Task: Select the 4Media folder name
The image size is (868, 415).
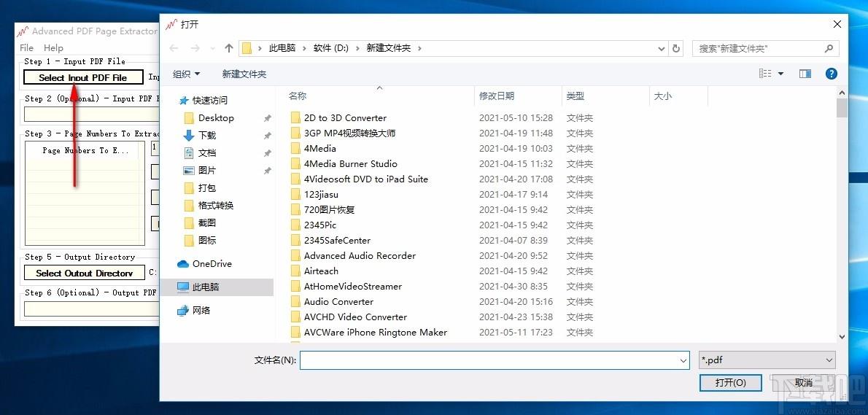Action: pos(320,148)
